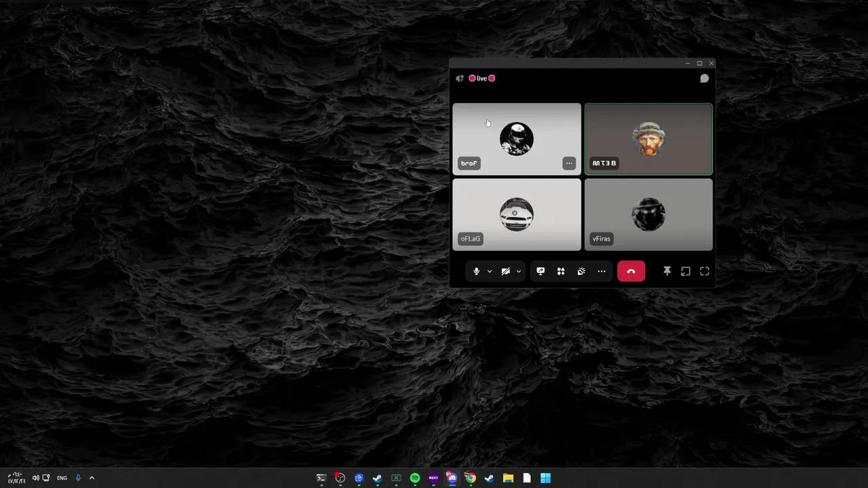Select the oFLaG participant tile

(x=517, y=215)
